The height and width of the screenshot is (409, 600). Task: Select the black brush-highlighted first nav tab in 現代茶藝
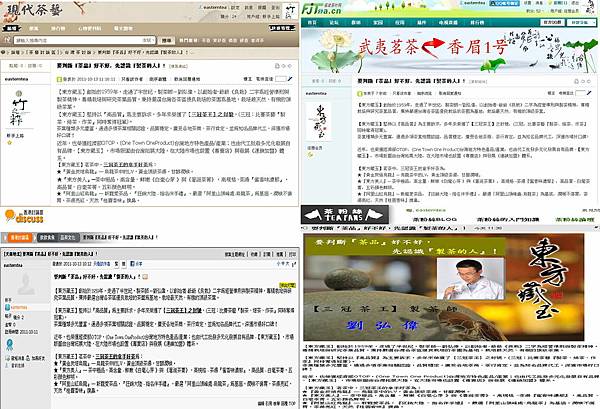(x=12, y=28)
